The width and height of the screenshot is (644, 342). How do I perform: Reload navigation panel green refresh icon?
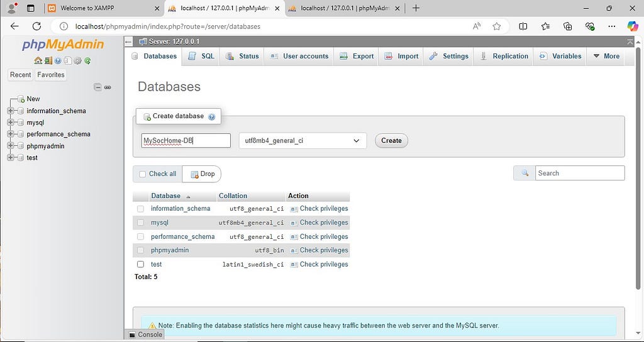pos(87,61)
